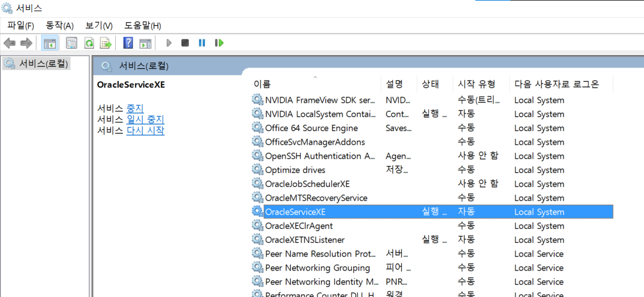Image resolution: width=644 pixels, height=297 pixels.
Task: Click the 중지 service link
Action: pyautogui.click(x=135, y=109)
